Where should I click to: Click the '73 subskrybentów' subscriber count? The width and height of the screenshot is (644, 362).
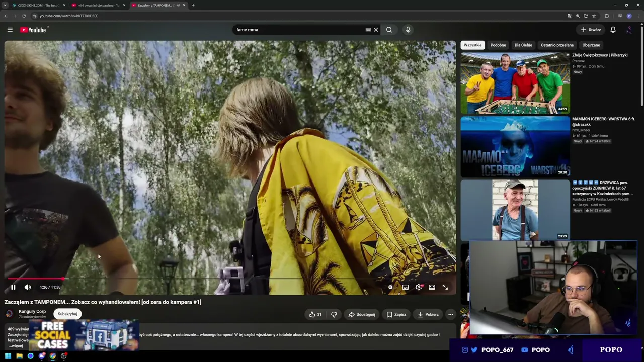tap(32, 317)
